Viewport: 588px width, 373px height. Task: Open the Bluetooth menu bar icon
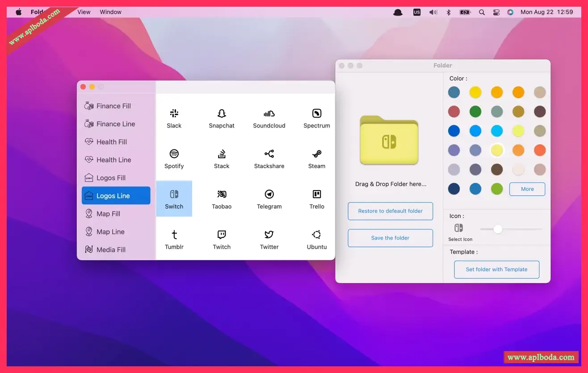coord(449,12)
